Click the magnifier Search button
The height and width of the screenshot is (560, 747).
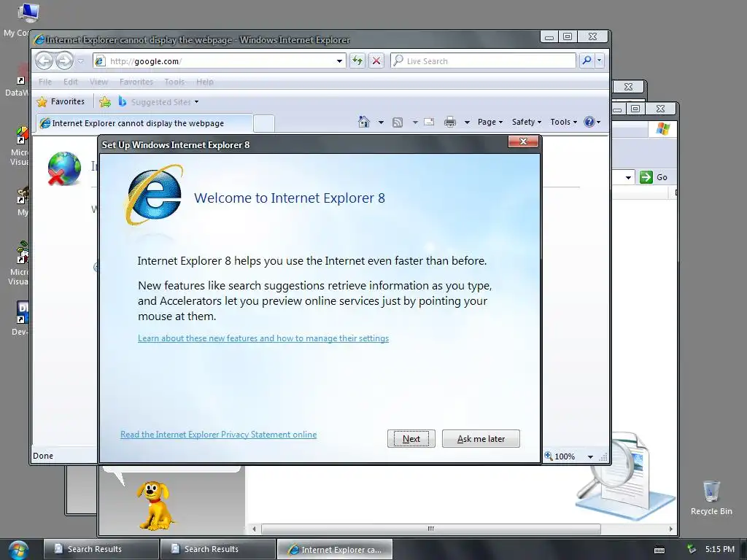click(x=587, y=61)
